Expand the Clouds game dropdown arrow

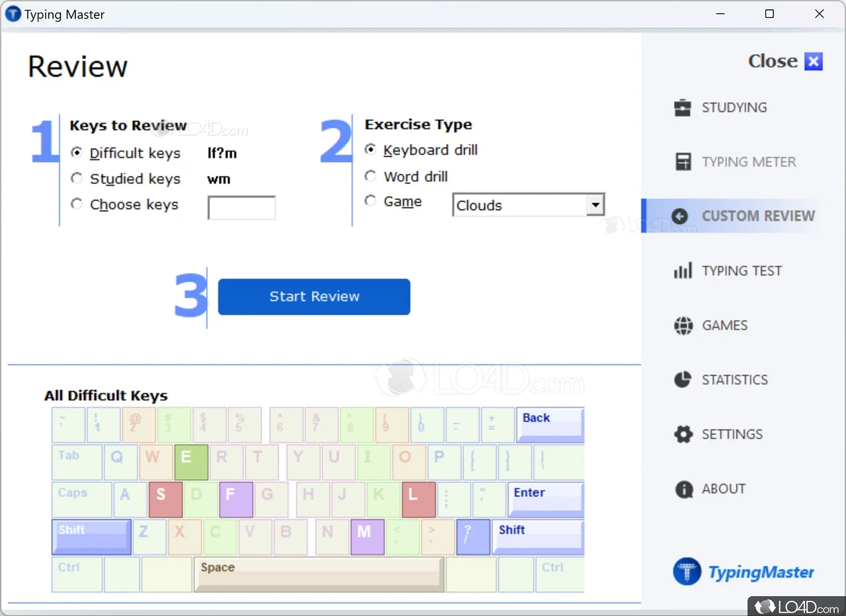(x=596, y=205)
